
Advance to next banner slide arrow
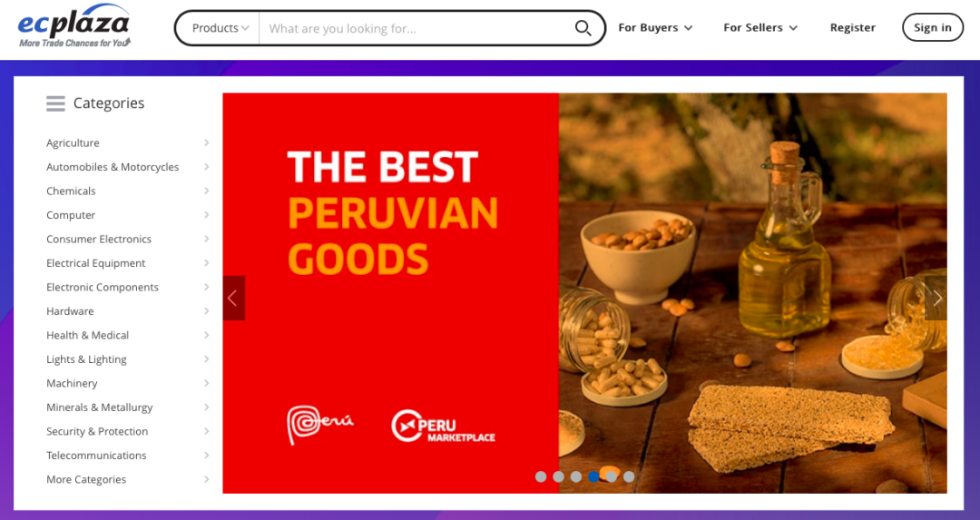(x=936, y=299)
